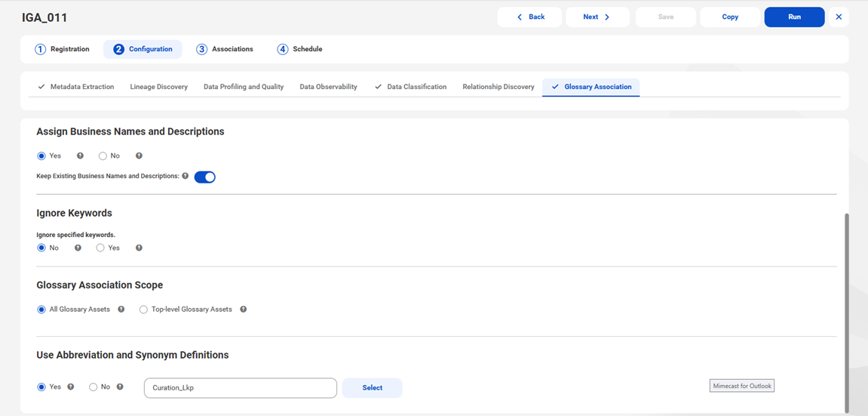Click Select to choose curation lookup
The width and height of the screenshot is (868, 416).
(373, 388)
